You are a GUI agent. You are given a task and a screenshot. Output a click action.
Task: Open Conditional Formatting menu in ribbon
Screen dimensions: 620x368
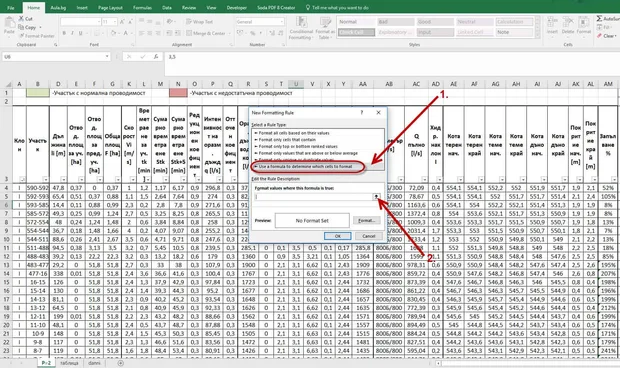(301, 28)
